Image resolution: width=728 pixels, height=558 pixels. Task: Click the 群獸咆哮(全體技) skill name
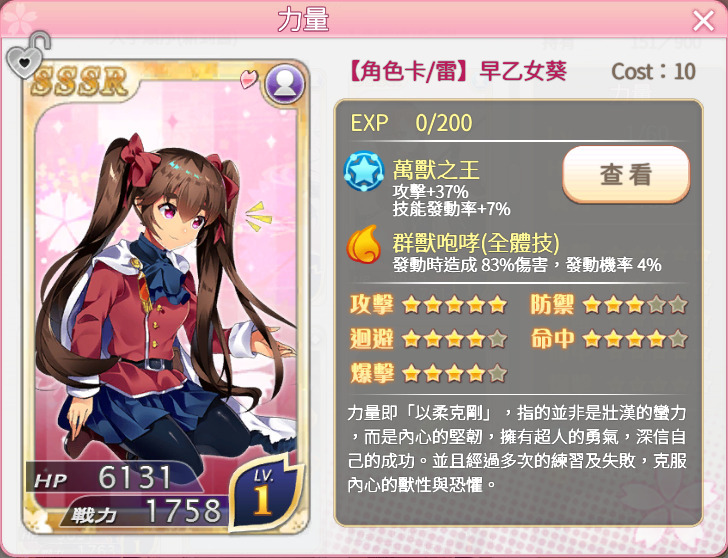[x=476, y=243]
